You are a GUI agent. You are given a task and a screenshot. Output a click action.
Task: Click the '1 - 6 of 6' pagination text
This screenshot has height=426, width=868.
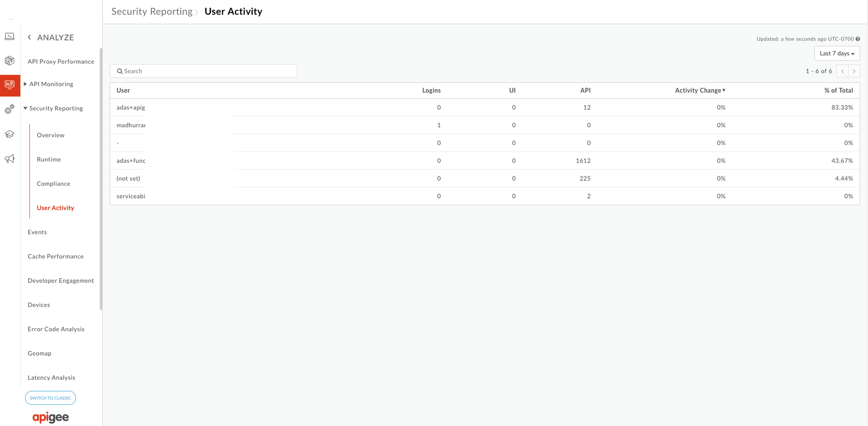[x=818, y=71]
